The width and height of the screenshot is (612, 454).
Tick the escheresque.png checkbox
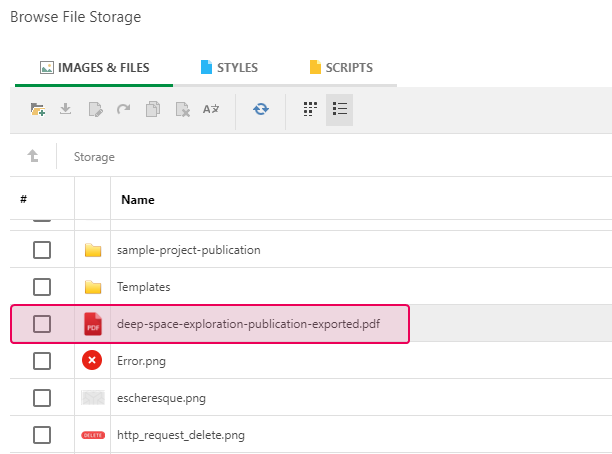(x=42, y=398)
